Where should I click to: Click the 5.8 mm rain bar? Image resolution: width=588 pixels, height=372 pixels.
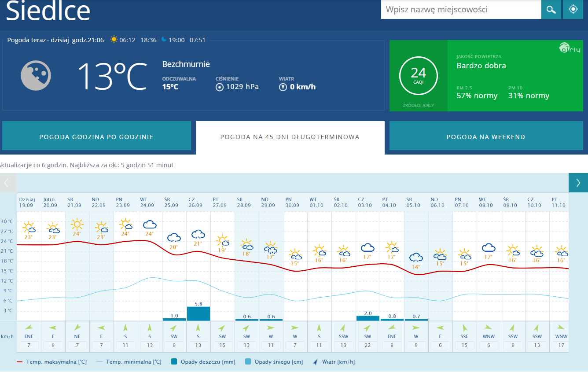click(x=198, y=313)
